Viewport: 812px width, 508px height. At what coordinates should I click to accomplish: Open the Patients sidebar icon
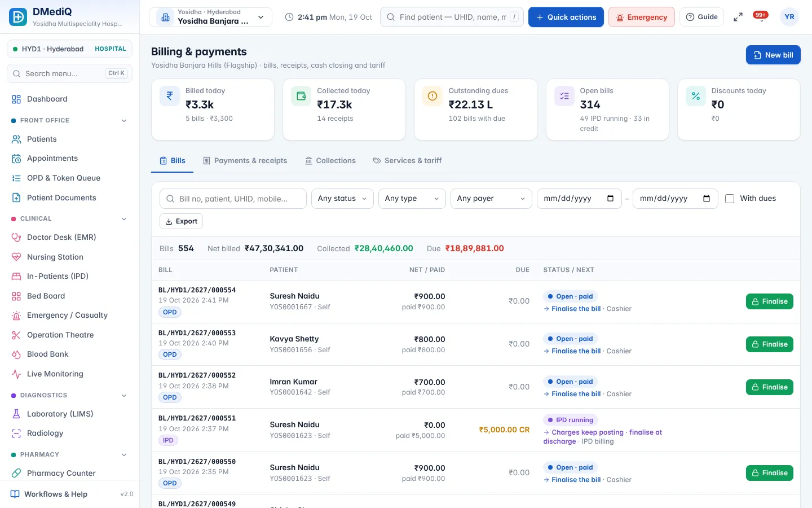click(16, 139)
